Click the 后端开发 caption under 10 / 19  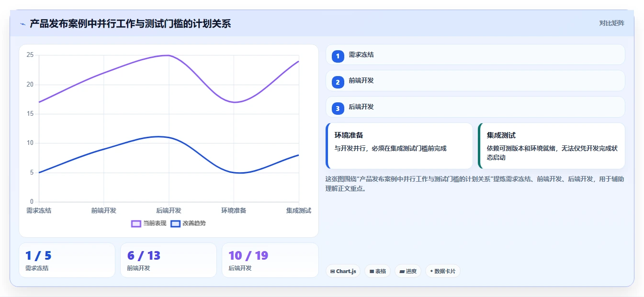(x=240, y=268)
